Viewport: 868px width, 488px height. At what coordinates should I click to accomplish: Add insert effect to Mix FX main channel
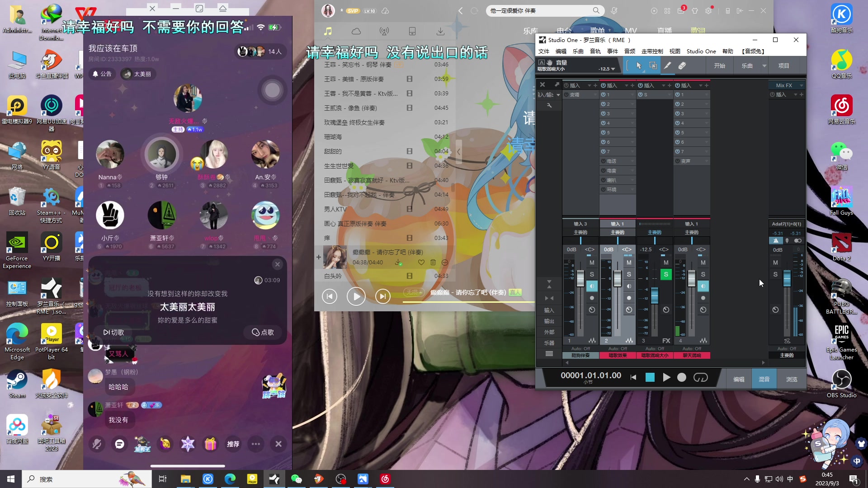click(x=801, y=94)
